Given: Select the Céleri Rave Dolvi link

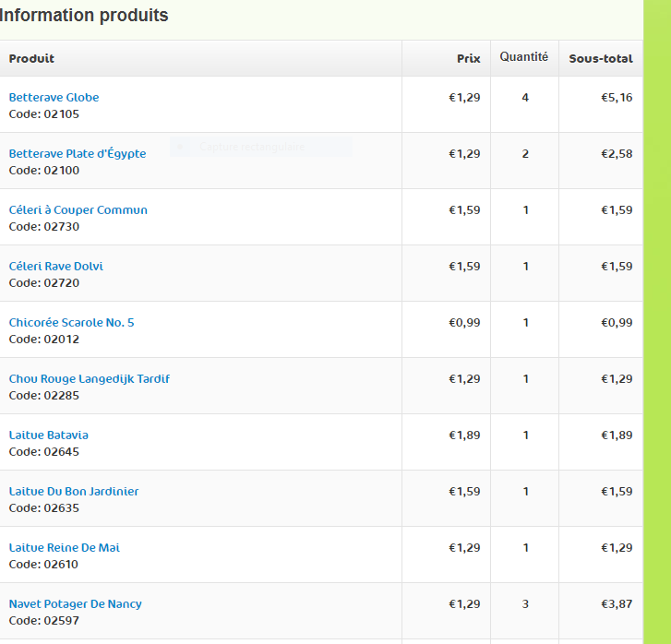Looking at the screenshot, I should (56, 267).
